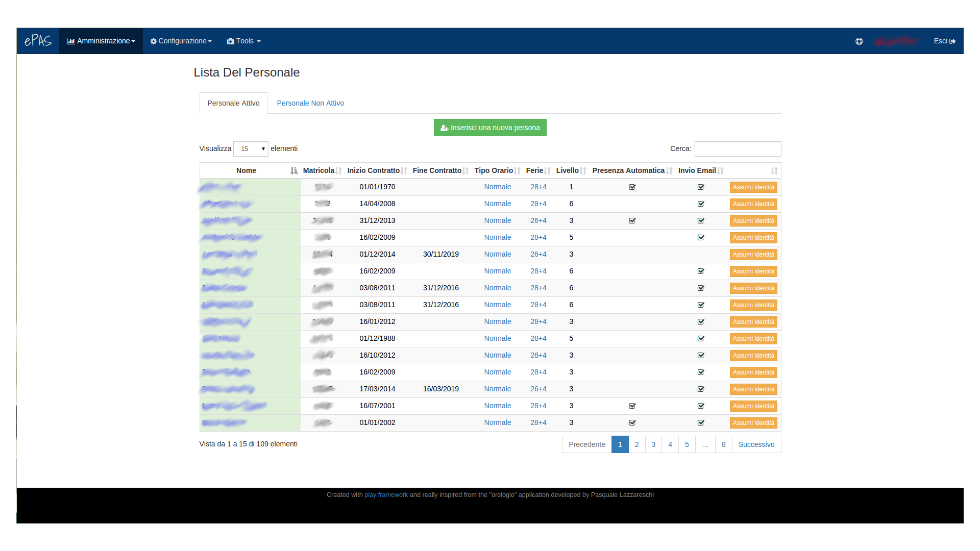Screen dimensions: 980x551
Task: Click Assumi identità for 16/01/2012 row
Action: pyautogui.click(x=753, y=322)
